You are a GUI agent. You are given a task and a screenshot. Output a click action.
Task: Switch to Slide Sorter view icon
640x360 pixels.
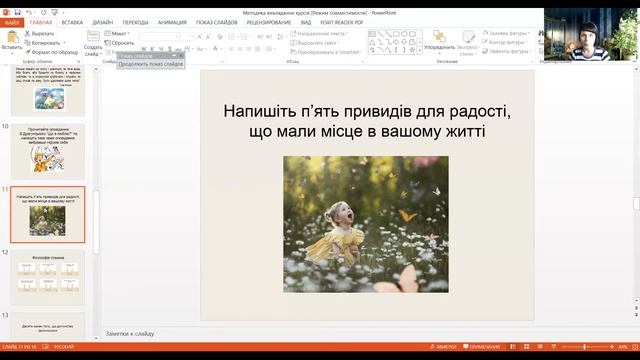coord(527,347)
